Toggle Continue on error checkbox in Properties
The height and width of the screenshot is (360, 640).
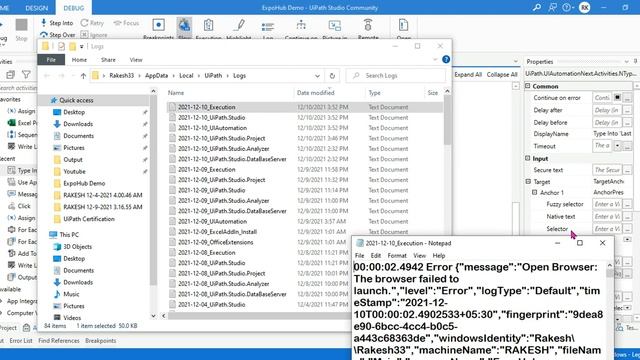[617, 98]
